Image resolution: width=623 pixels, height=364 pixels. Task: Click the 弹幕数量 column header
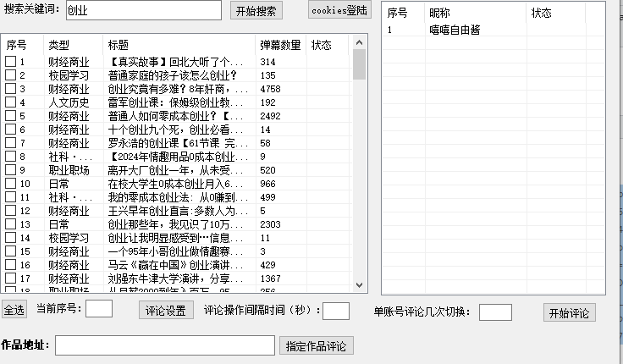[280, 45]
